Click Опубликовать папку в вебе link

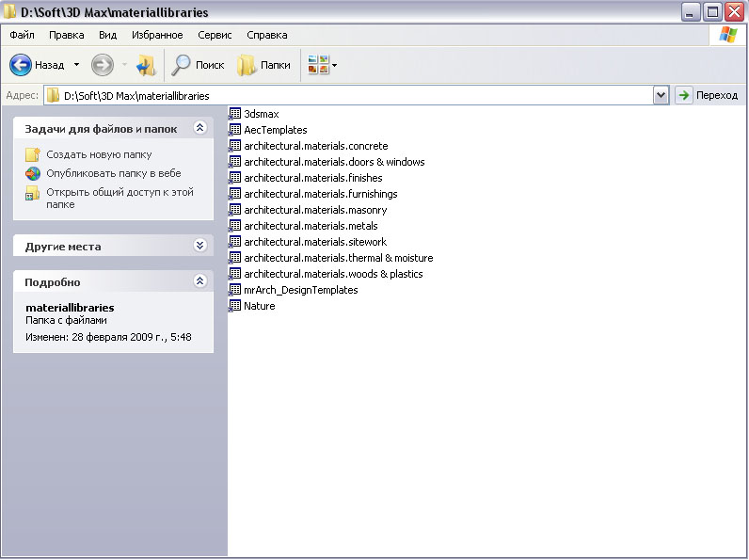click(114, 173)
